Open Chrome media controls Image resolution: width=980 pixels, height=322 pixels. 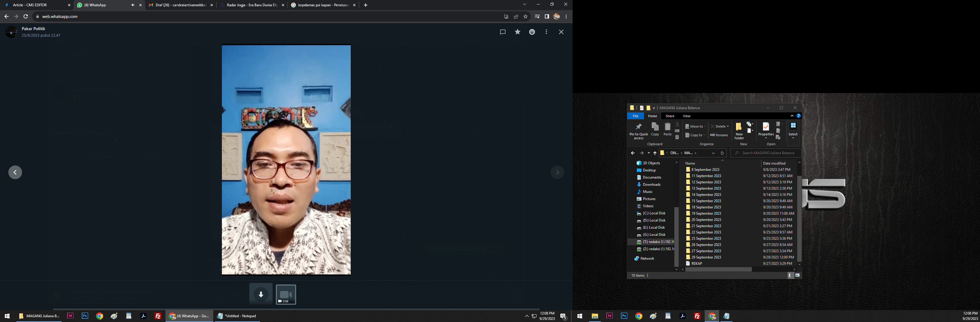pos(537,16)
